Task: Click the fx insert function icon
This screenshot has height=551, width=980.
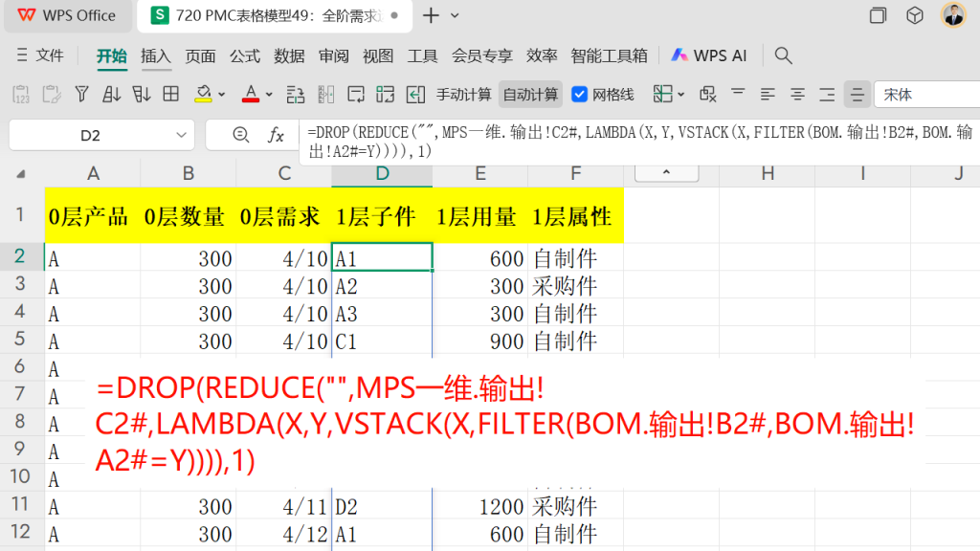Action: pos(276,134)
